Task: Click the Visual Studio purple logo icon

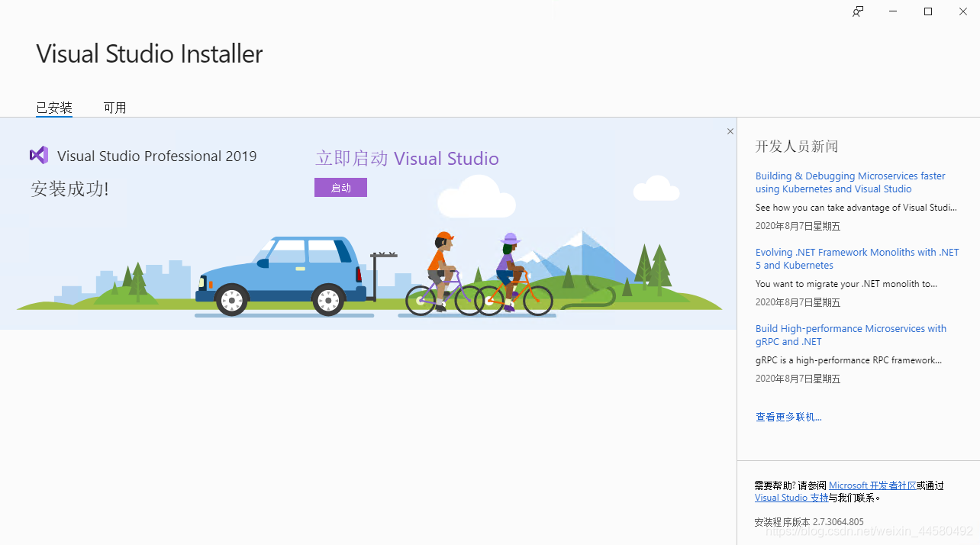Action: pos(39,156)
